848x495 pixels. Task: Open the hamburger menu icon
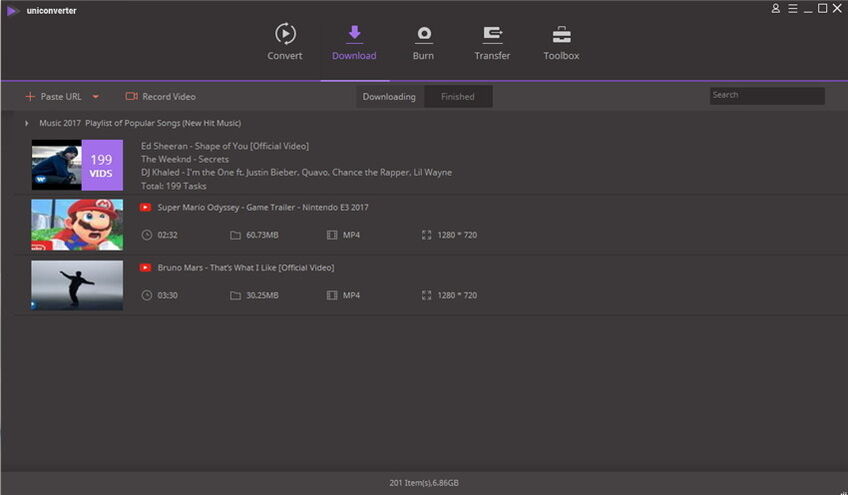click(x=792, y=9)
